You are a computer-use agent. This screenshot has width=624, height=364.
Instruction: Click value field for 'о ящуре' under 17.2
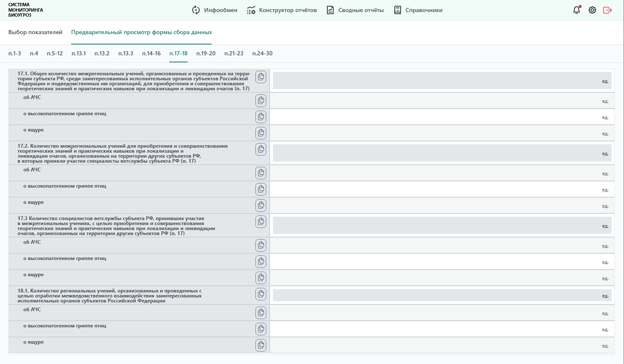pos(442,206)
